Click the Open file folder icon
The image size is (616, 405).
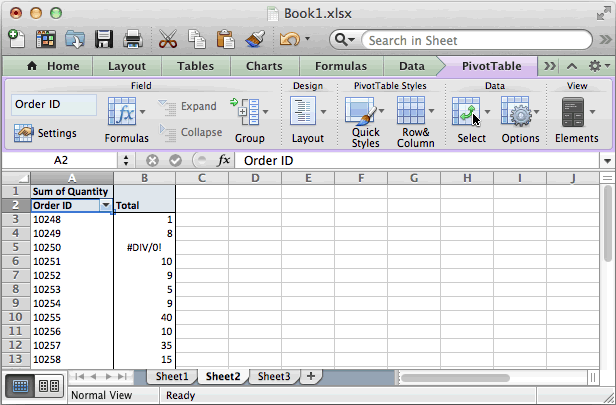tap(75, 39)
